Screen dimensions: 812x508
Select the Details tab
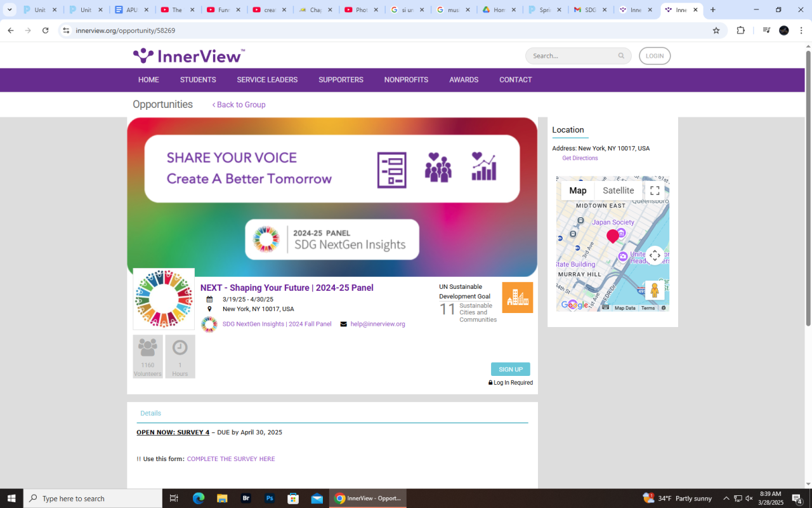pos(151,413)
